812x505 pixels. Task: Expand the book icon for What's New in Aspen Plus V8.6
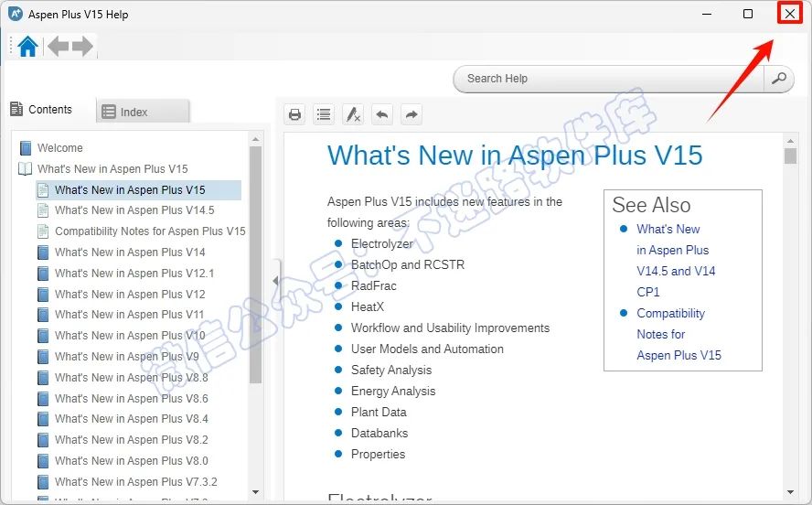pyautogui.click(x=43, y=398)
